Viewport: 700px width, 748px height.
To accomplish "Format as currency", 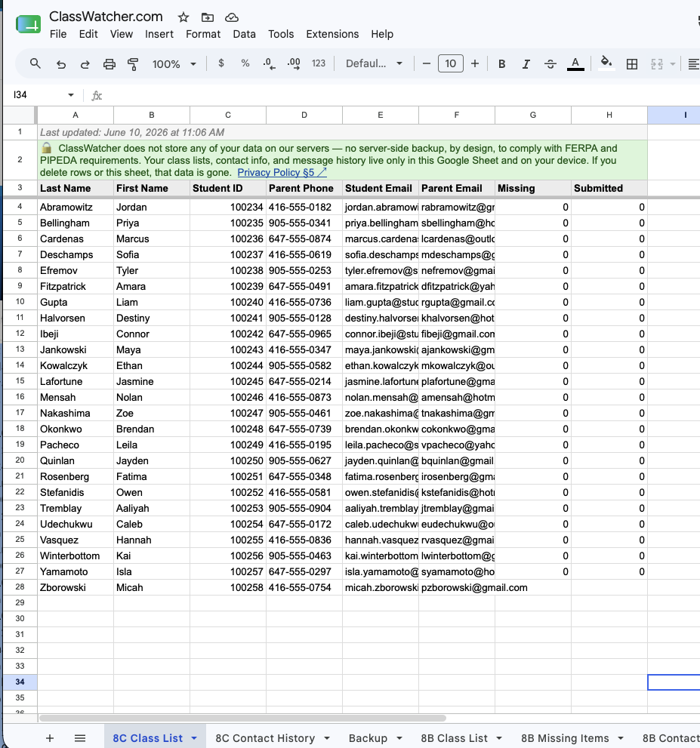I will tap(221, 63).
